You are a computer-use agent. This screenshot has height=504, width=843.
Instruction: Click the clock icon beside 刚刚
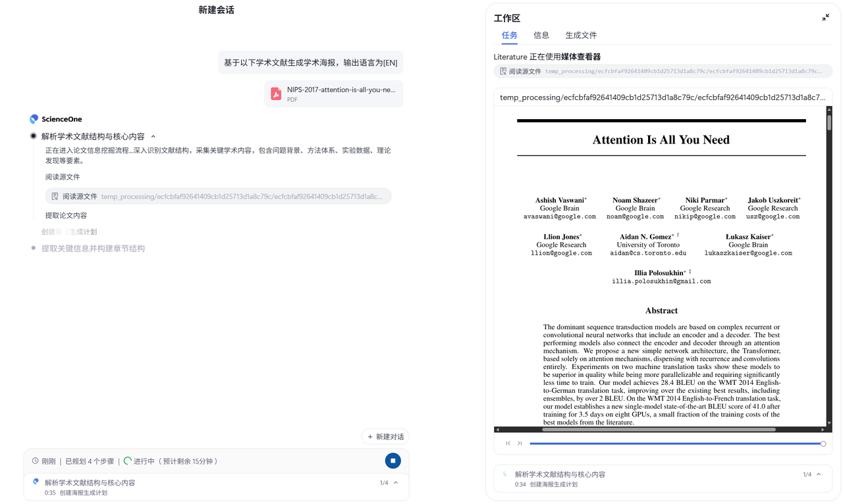(x=34, y=461)
